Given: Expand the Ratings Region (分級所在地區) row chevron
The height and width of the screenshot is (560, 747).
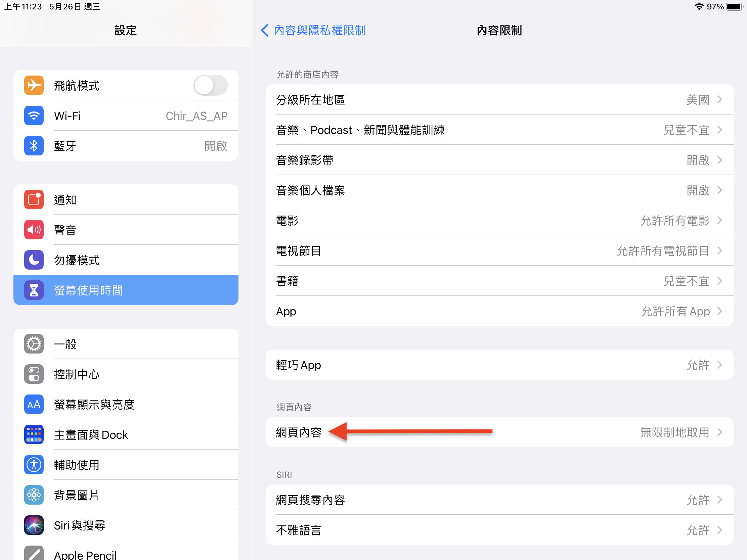Looking at the screenshot, I should [x=720, y=100].
